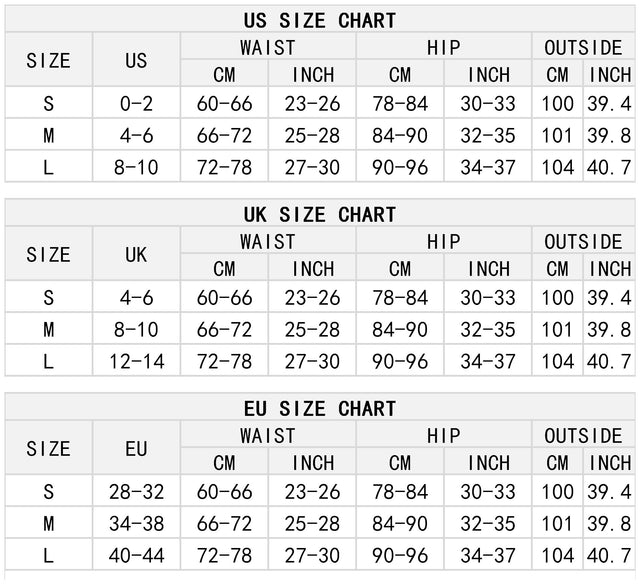Screen dimensions: 640x584
Task: Click the US SIZE CHART title
Action: (x=320, y=20)
